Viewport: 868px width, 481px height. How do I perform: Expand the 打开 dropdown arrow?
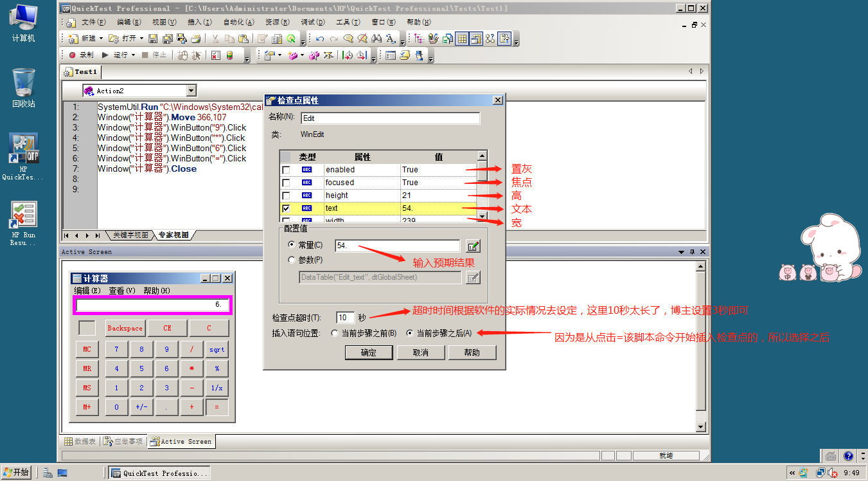[142, 39]
